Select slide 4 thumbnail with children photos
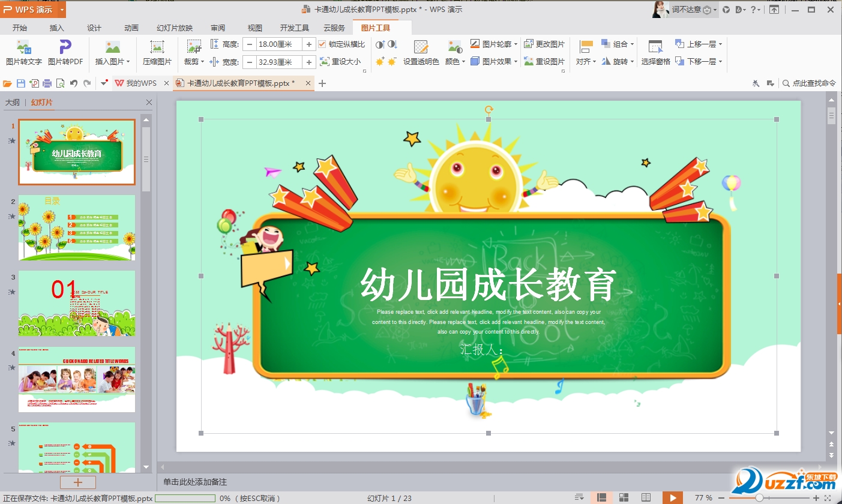842x504 pixels. 77,379
